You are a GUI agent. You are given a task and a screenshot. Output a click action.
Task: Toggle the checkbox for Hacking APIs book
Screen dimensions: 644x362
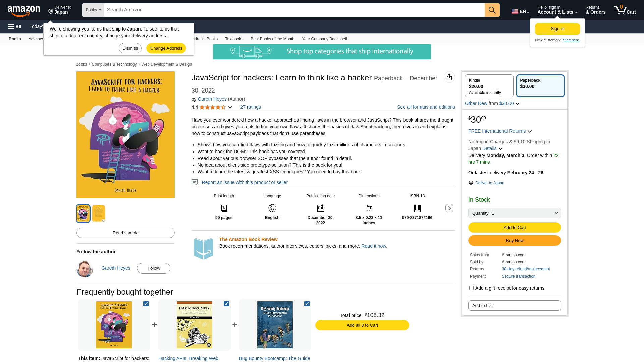pos(226,304)
